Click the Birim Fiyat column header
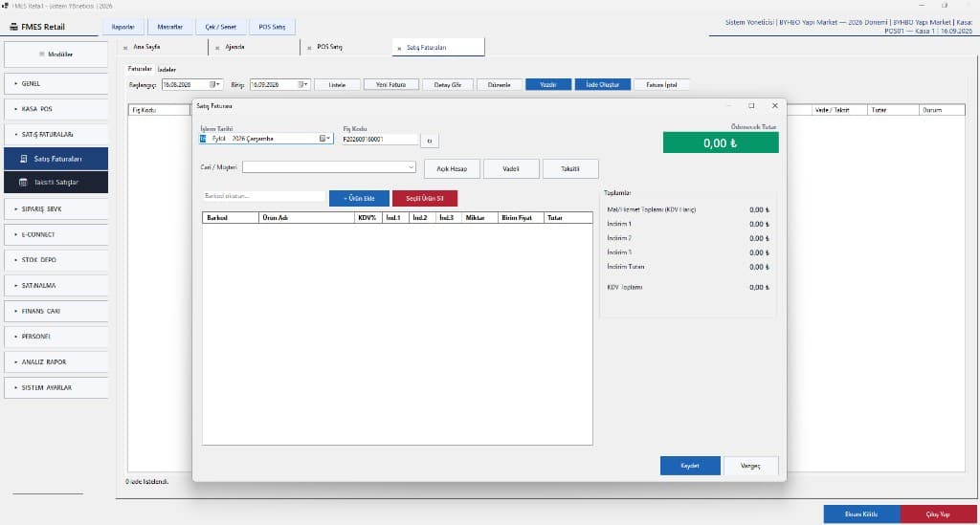The height and width of the screenshot is (525, 980). (521, 218)
